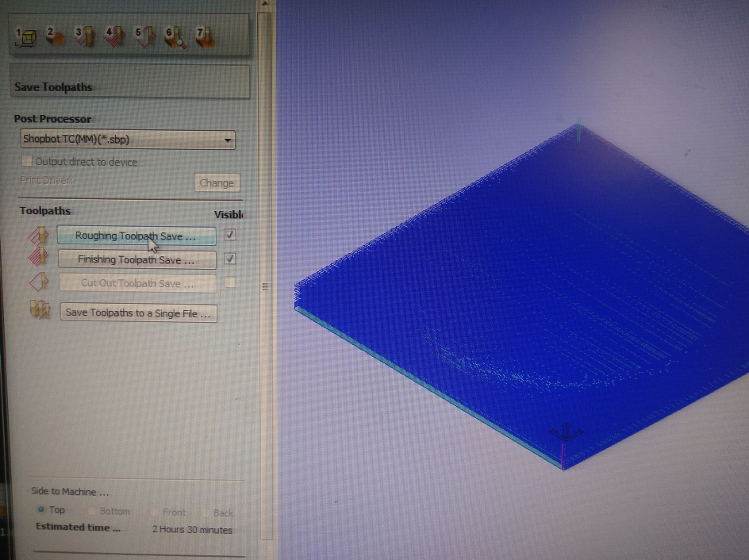Select the Bottom side radio button

click(92, 511)
